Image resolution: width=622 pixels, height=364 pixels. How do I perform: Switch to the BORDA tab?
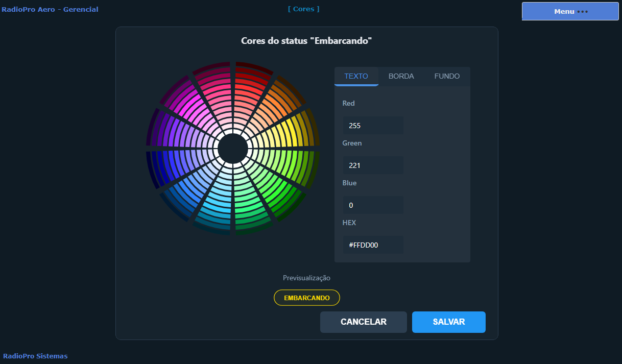pyautogui.click(x=401, y=76)
